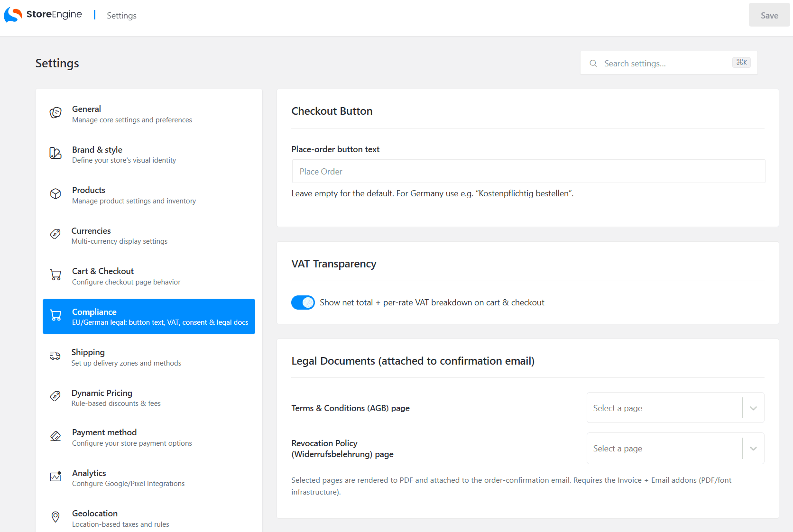The width and height of the screenshot is (793, 532).
Task: Click the Payment method icon
Action: pyautogui.click(x=55, y=436)
